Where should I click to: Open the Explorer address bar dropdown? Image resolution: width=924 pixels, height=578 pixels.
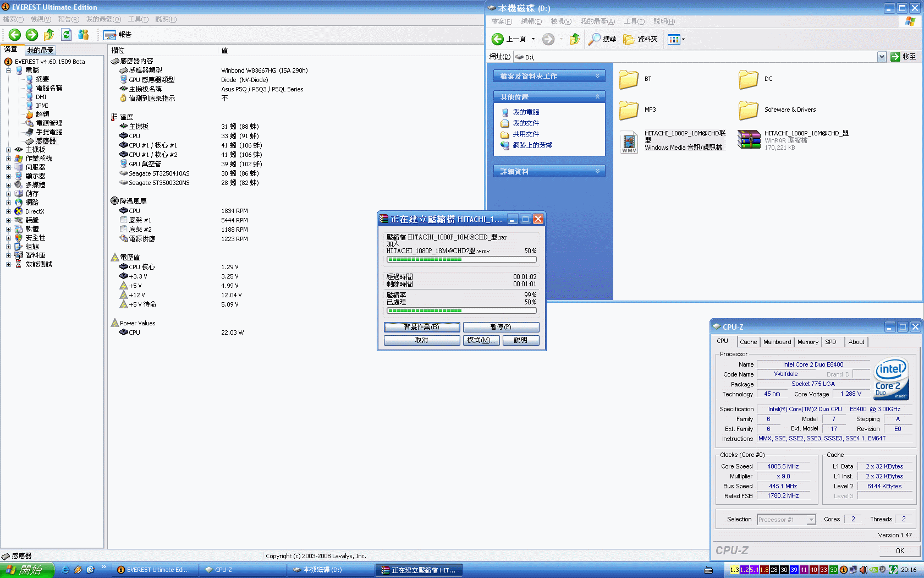coord(882,57)
